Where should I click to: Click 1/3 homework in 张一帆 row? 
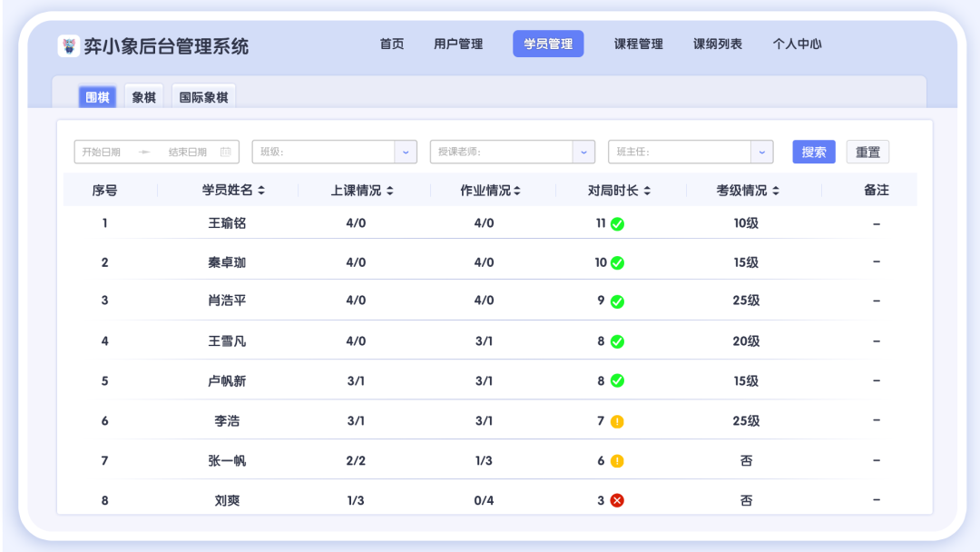484,460
